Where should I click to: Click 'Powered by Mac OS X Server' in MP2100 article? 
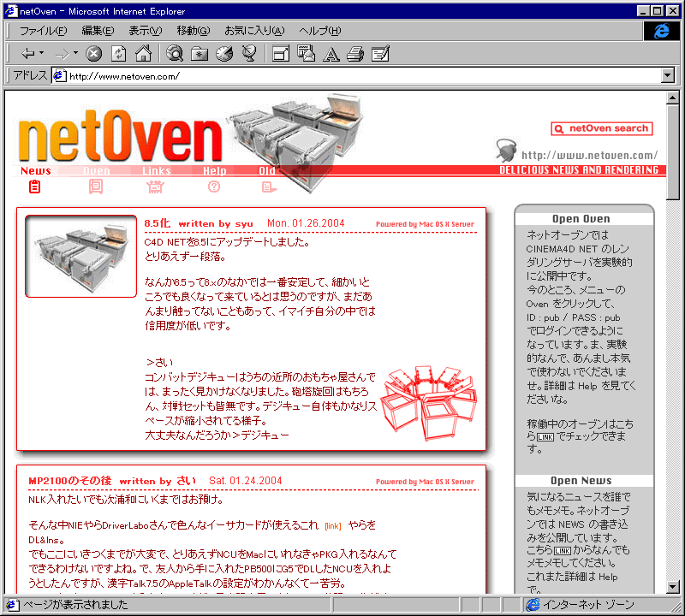(425, 482)
